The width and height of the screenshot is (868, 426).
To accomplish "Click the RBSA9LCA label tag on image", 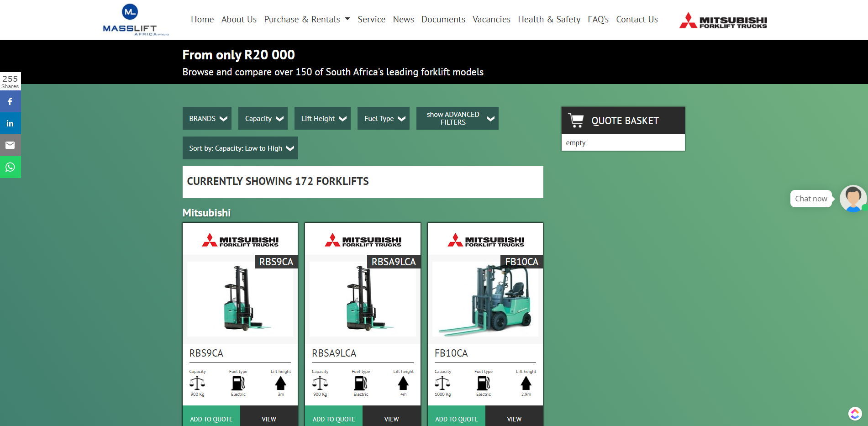I will point(394,262).
